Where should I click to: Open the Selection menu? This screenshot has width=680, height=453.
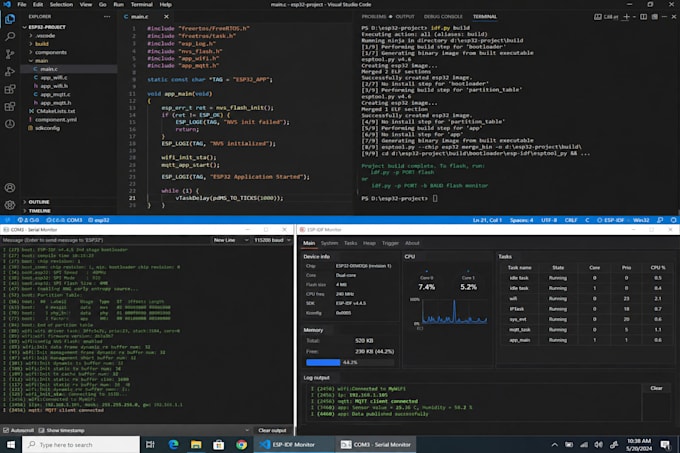[x=61, y=4]
